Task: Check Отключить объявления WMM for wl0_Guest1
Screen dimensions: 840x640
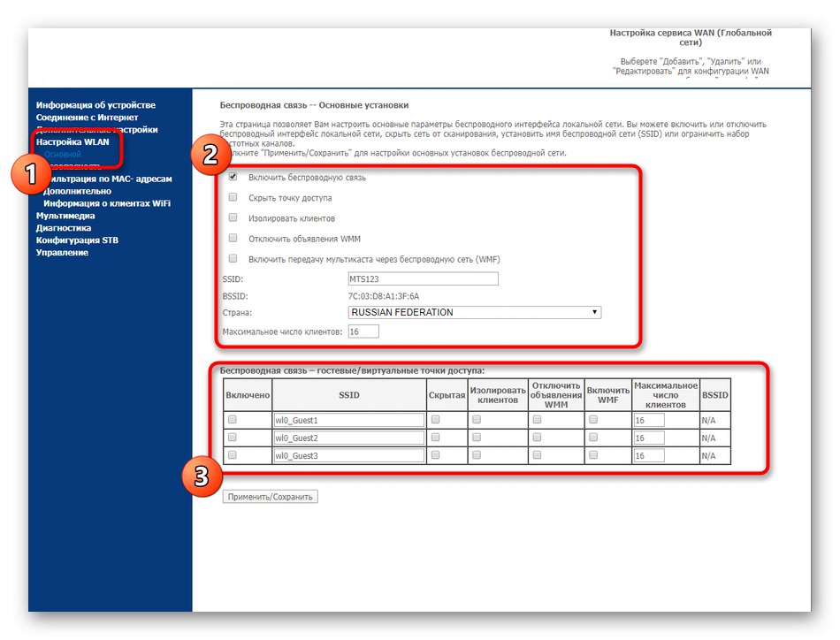Action: [x=537, y=420]
